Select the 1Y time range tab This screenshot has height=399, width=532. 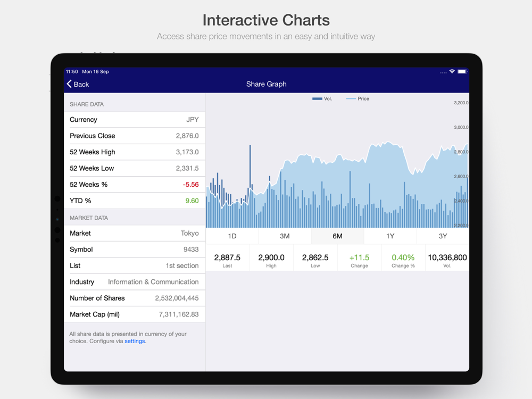tap(390, 236)
